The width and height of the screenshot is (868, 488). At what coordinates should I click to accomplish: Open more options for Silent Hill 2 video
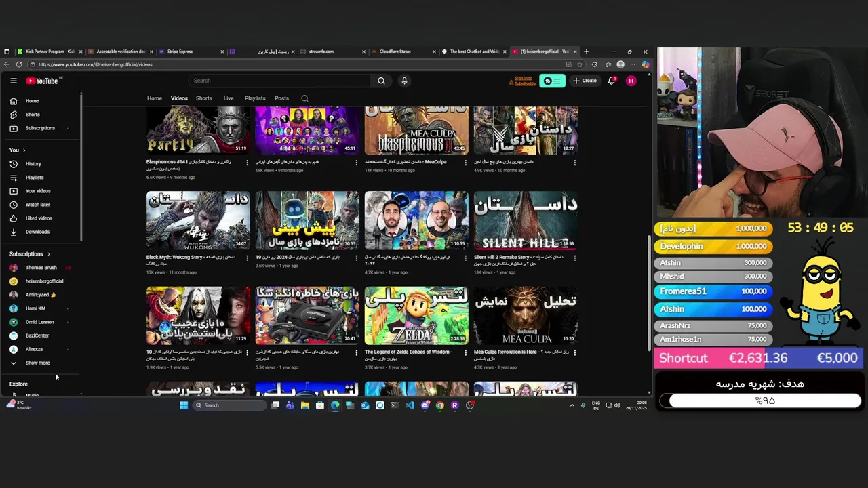(x=574, y=258)
